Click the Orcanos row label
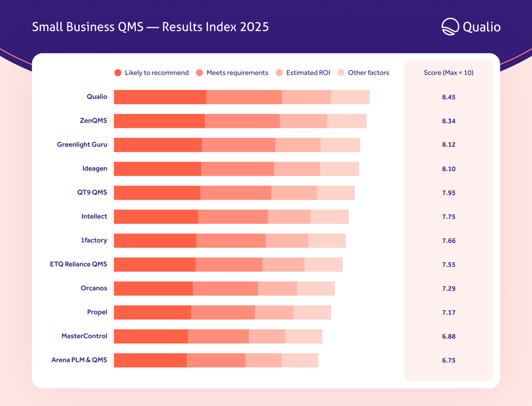Screen dimensions: 532x406 (94, 288)
